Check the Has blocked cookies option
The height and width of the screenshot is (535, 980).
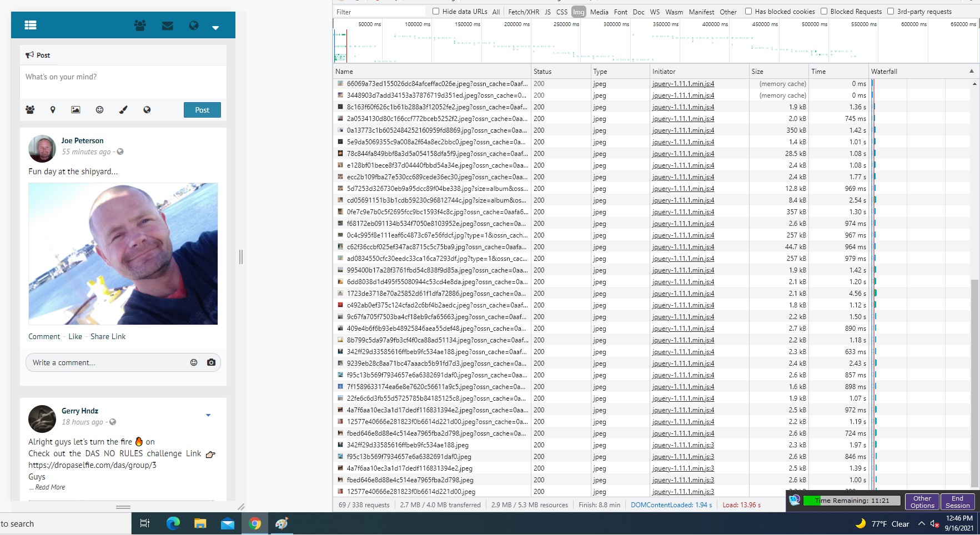(748, 11)
